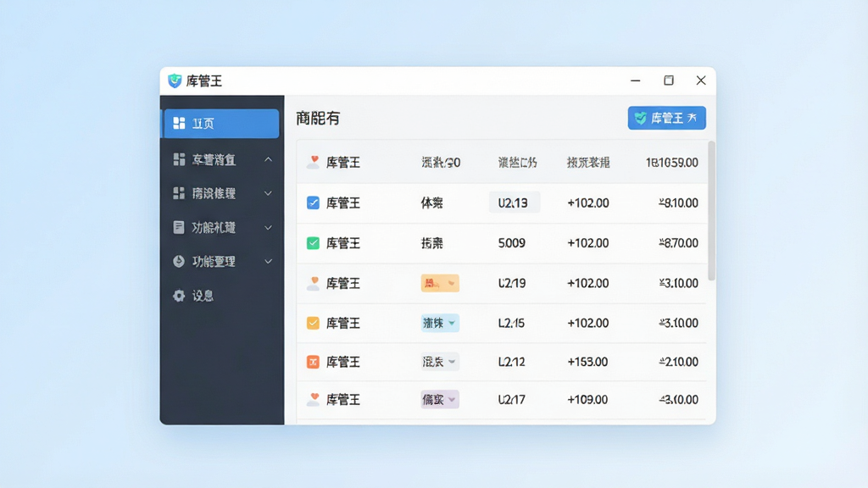Click the header total 1B1059.00
The width and height of the screenshot is (868, 488).
(671, 163)
